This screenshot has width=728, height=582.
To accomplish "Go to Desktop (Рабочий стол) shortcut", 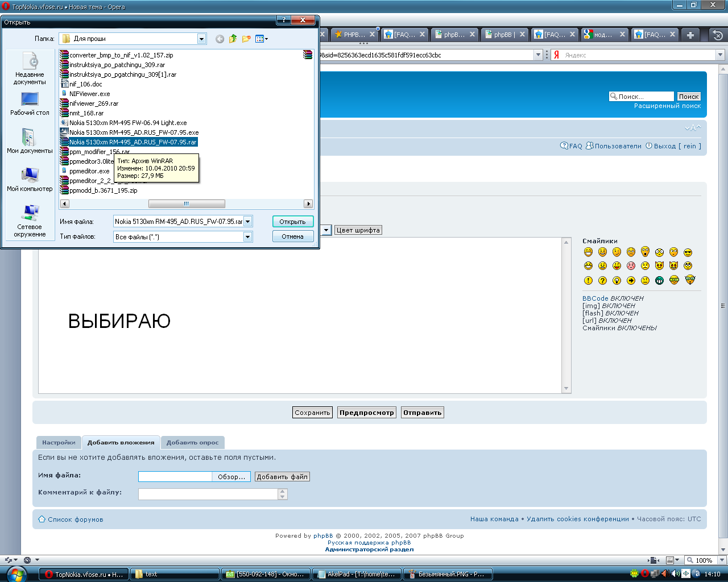I will [x=30, y=103].
